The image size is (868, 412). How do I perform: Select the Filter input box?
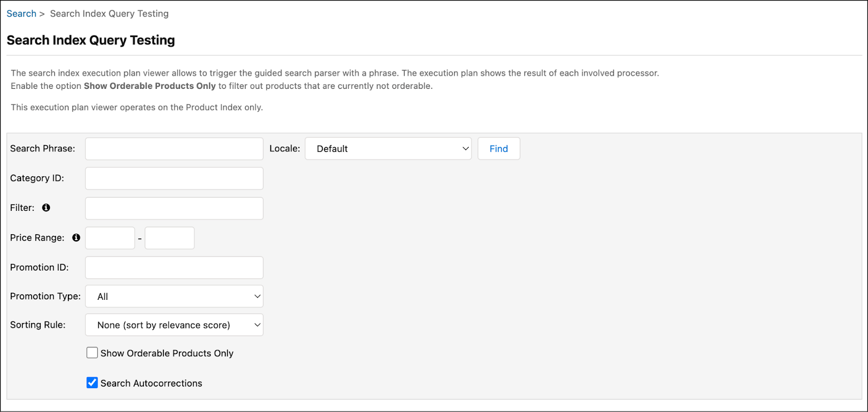point(174,208)
